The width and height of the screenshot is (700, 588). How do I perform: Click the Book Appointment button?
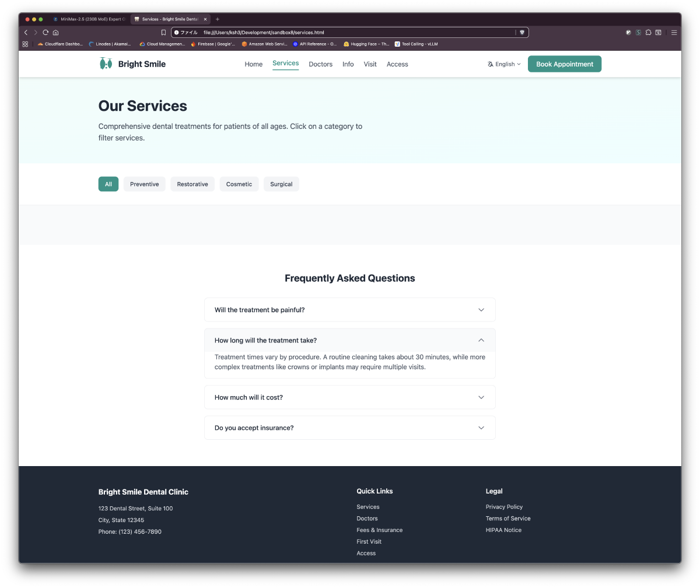(x=564, y=64)
